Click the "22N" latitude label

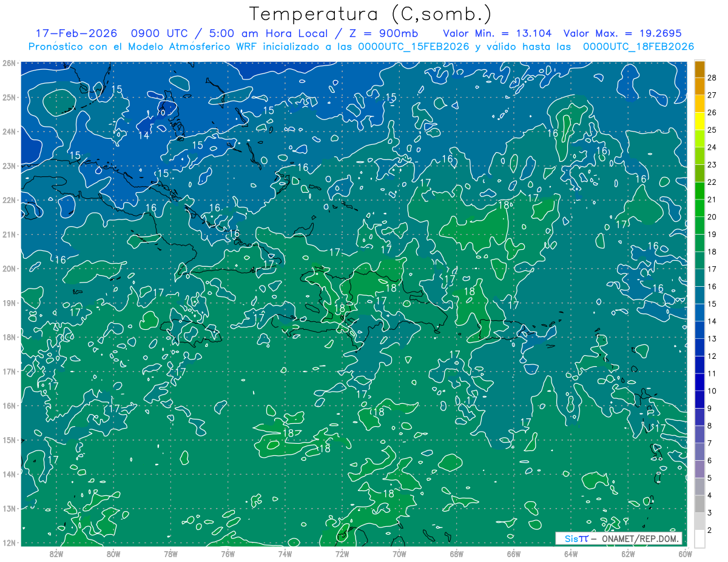(x=8, y=200)
